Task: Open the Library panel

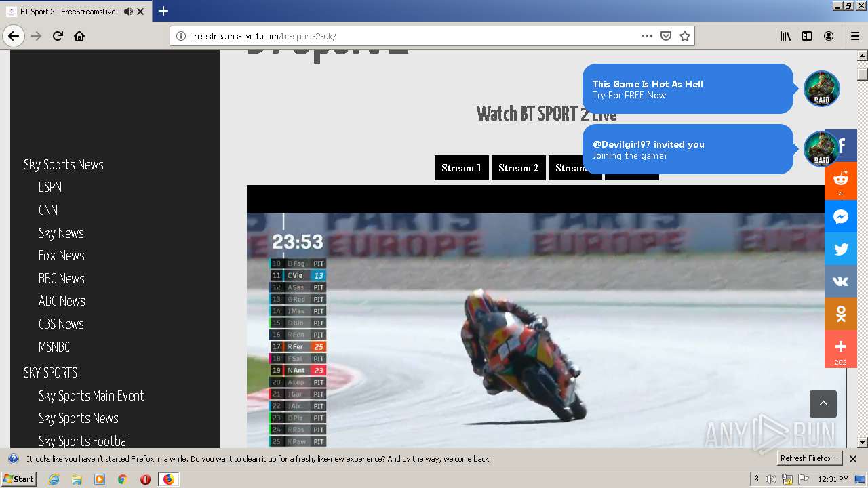Action: pos(785,36)
